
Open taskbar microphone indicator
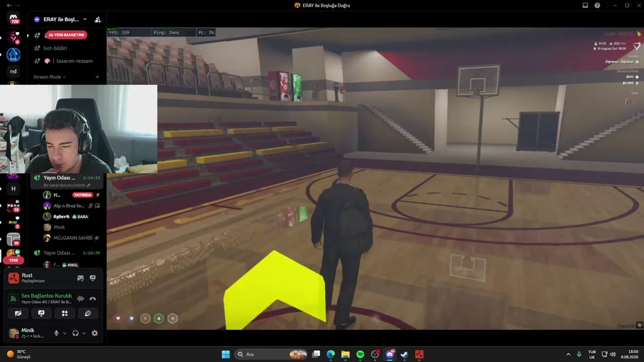[580, 354]
